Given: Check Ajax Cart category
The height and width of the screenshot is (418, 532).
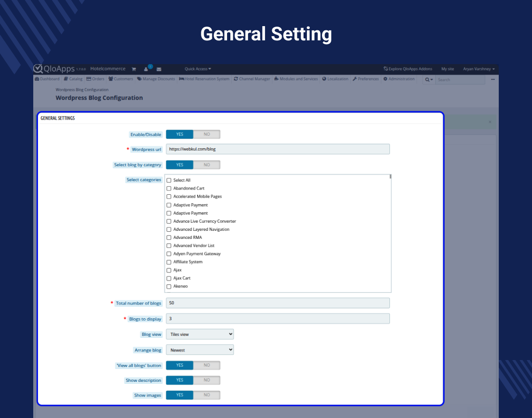Looking at the screenshot, I should coord(169,278).
